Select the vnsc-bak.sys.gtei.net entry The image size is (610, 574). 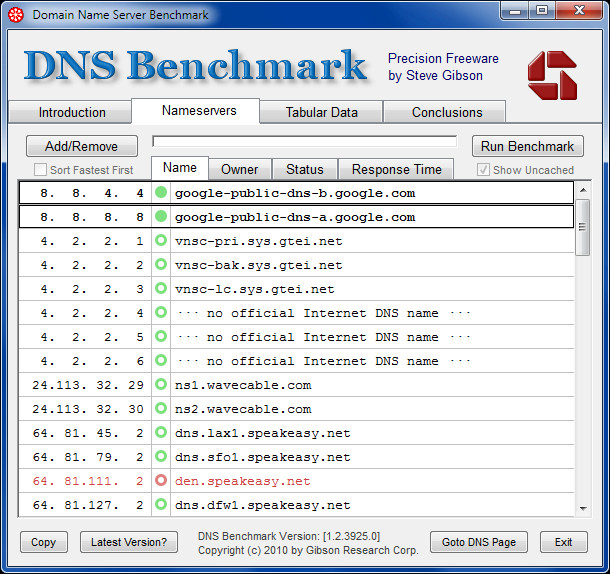pos(296,265)
